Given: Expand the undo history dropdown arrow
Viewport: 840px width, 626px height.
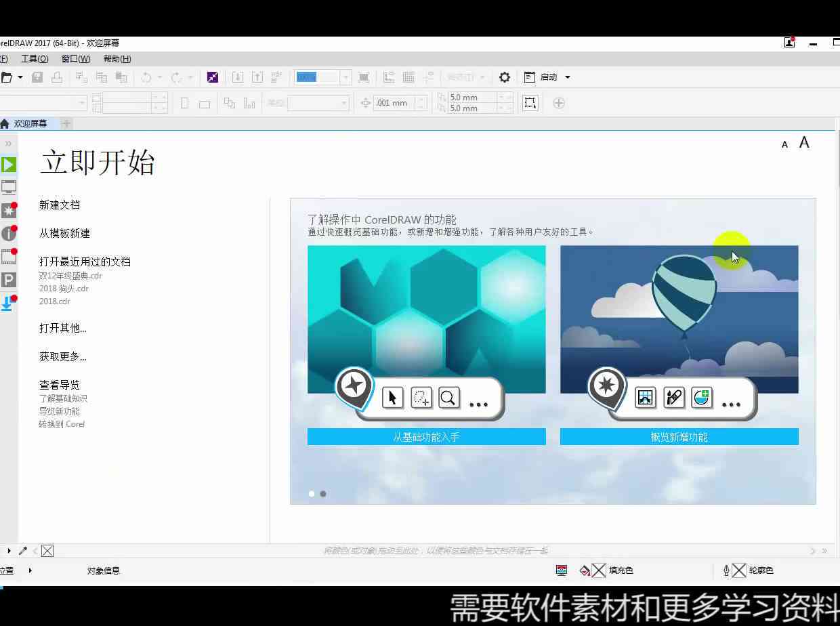Looking at the screenshot, I should [160, 77].
